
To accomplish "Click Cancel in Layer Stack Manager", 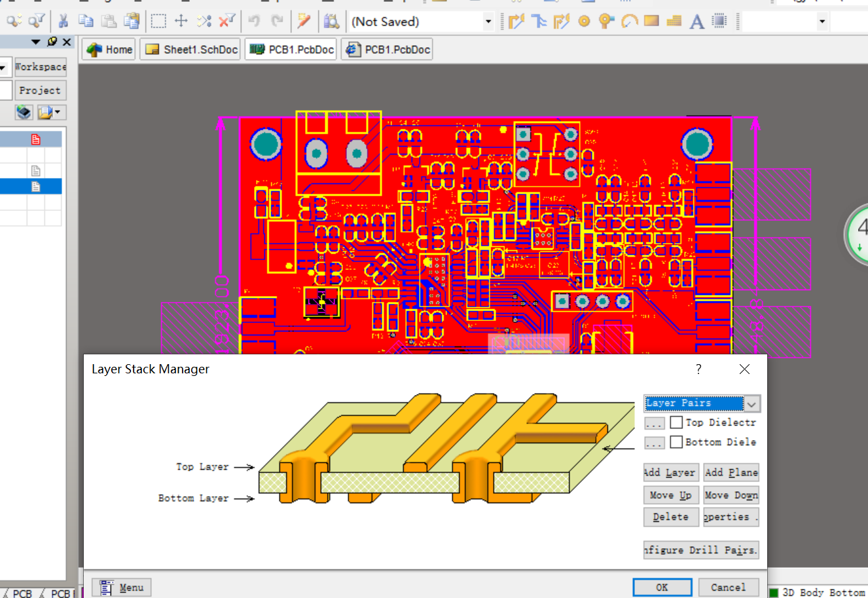I will 728,588.
